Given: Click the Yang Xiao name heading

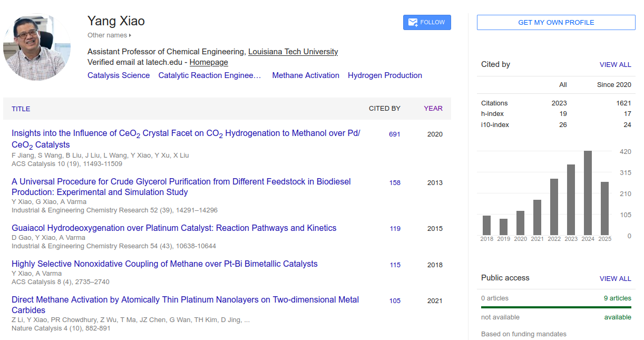Looking at the screenshot, I should pyautogui.click(x=116, y=21).
